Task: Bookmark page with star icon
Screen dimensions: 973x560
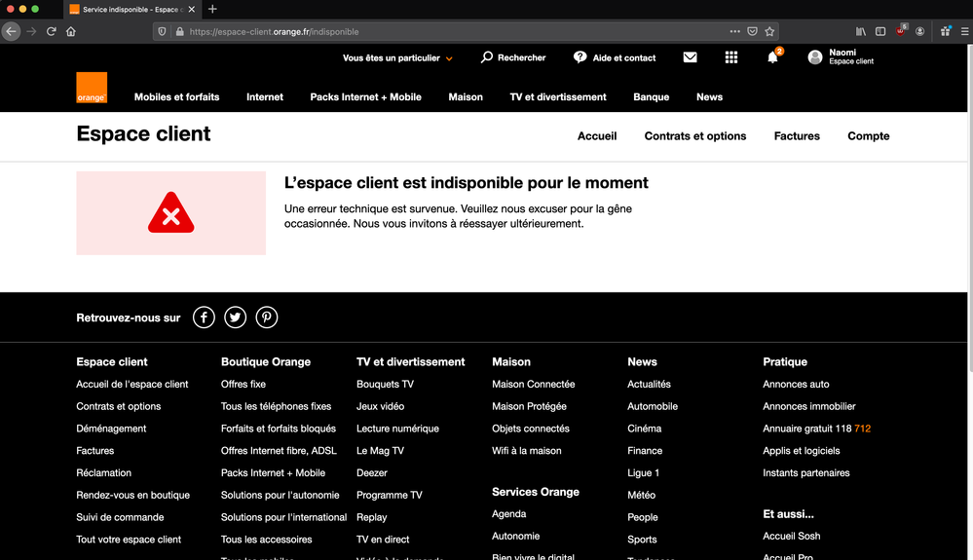Action: 769,31
